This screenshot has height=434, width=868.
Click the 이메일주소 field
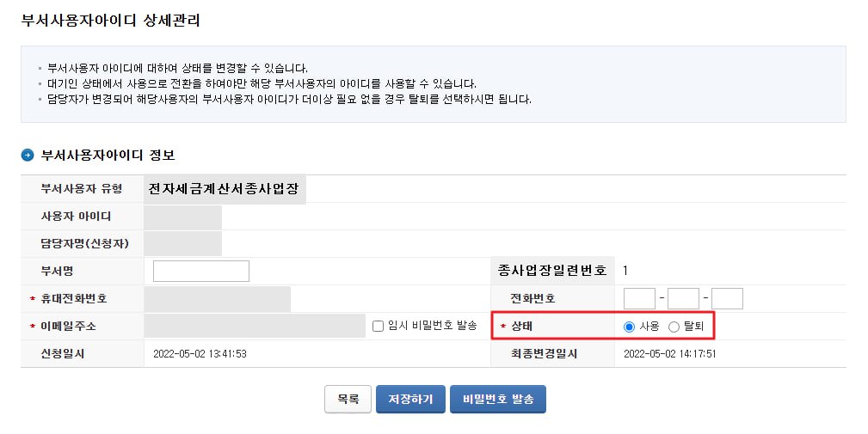(255, 327)
